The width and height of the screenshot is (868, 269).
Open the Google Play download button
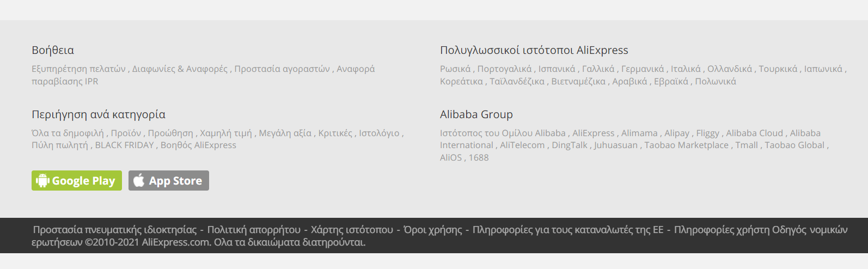tap(77, 181)
